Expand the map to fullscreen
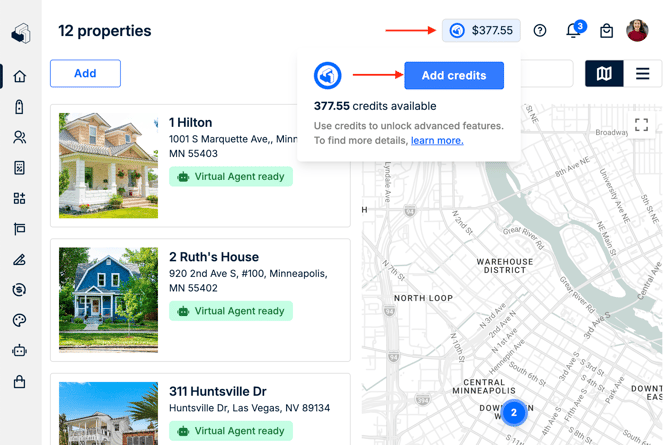 pyautogui.click(x=641, y=125)
